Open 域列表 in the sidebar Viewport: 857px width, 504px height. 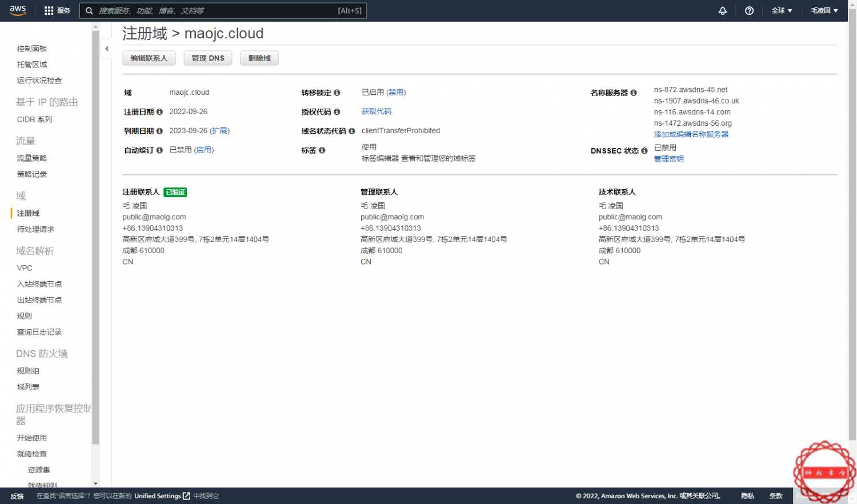(x=28, y=387)
